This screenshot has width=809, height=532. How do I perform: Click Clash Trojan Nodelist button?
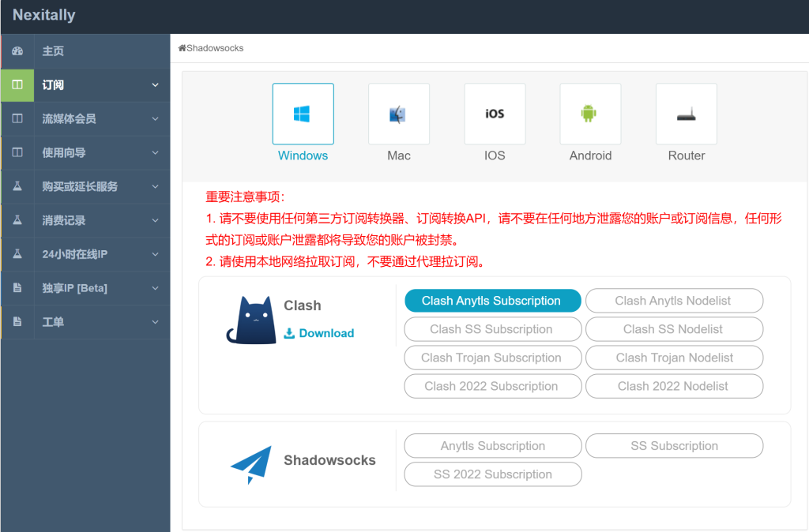point(675,358)
